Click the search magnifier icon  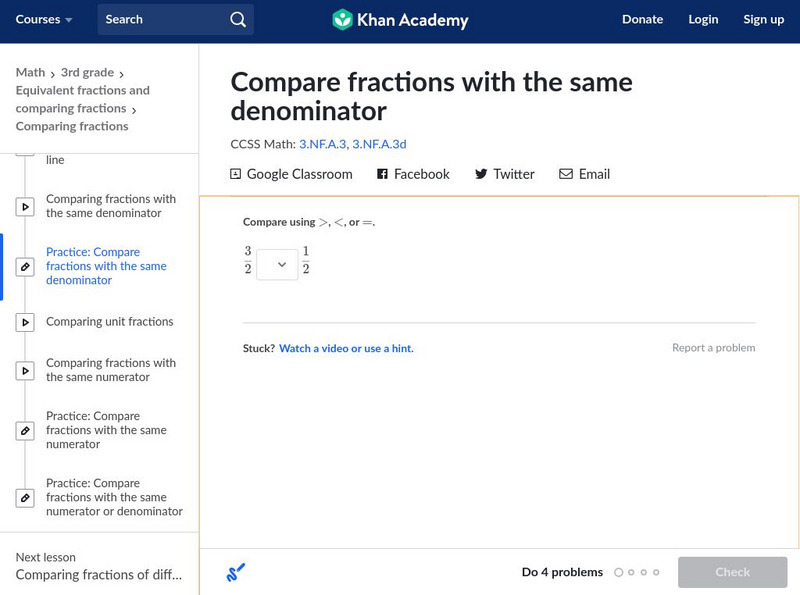[237, 20]
